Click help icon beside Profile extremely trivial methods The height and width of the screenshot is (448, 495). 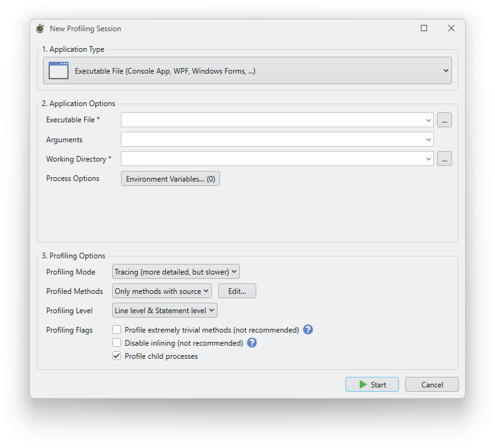(308, 329)
